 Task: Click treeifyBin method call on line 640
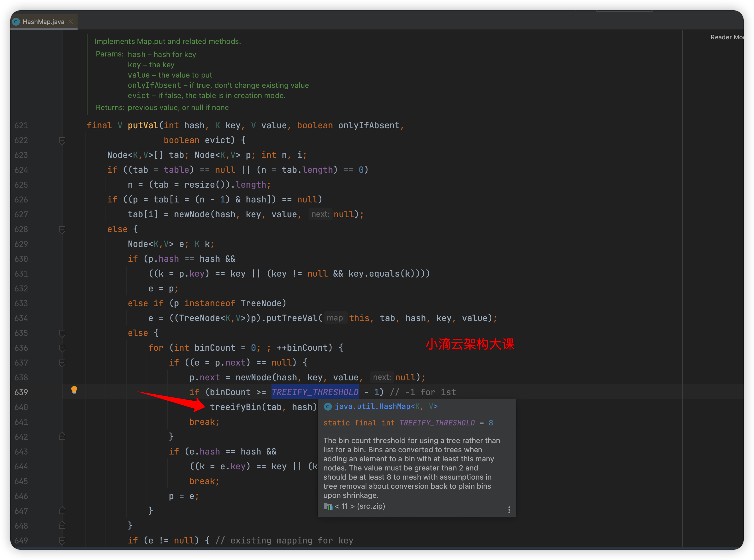coord(235,407)
